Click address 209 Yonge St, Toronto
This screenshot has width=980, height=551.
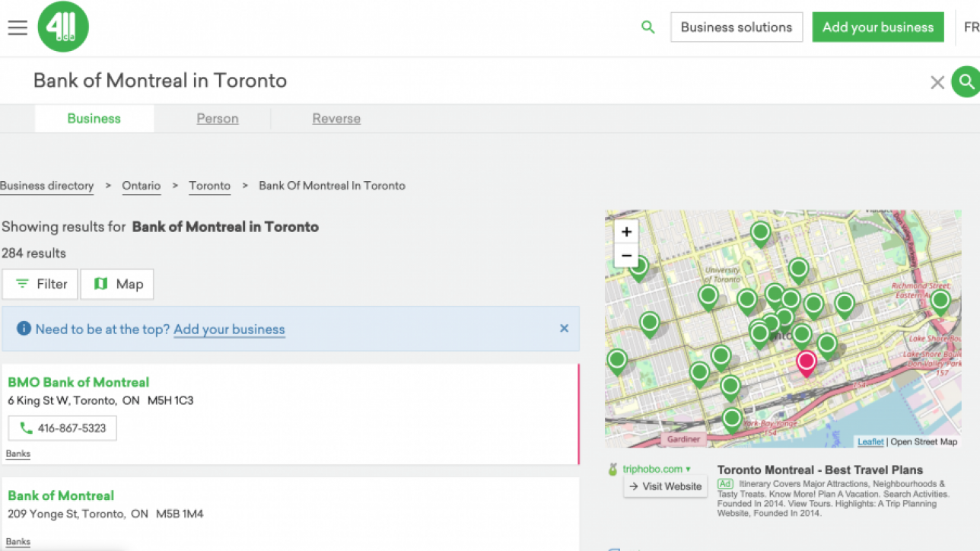tap(106, 514)
